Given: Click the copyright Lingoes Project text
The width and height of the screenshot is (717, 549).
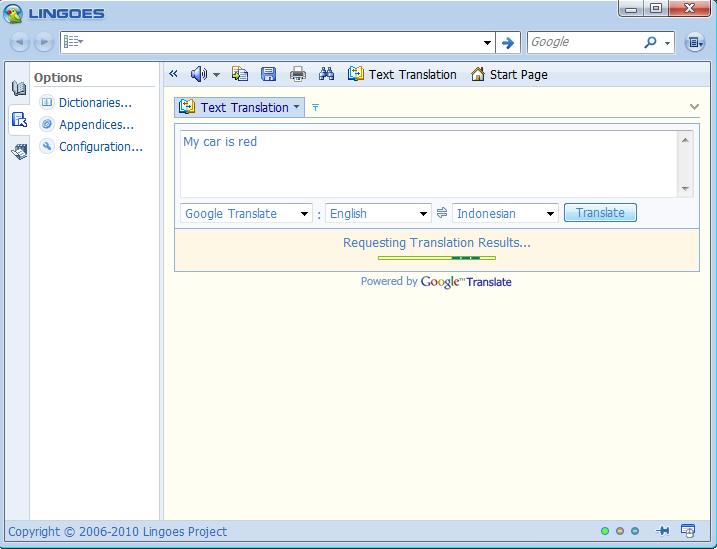Looking at the screenshot, I should click(x=118, y=532).
